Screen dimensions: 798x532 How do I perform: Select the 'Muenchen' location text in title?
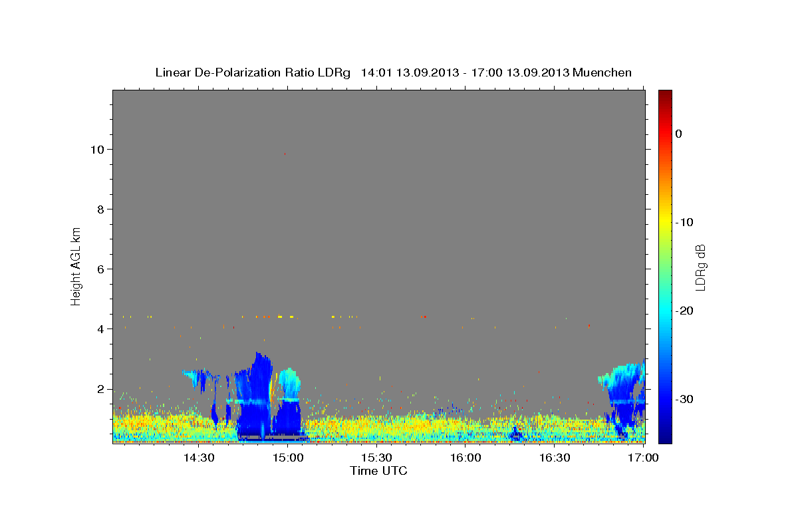click(x=602, y=72)
